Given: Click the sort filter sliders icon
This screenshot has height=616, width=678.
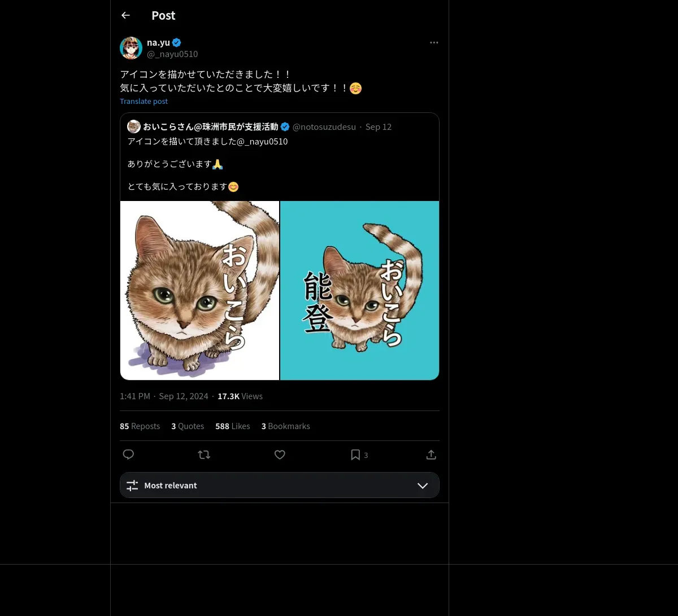Looking at the screenshot, I should 132,486.
